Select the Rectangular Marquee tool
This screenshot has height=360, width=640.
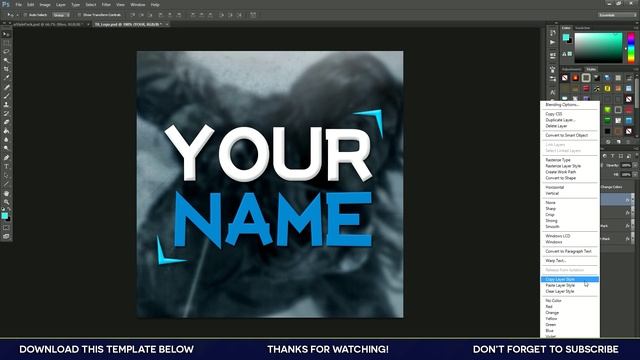6,43
